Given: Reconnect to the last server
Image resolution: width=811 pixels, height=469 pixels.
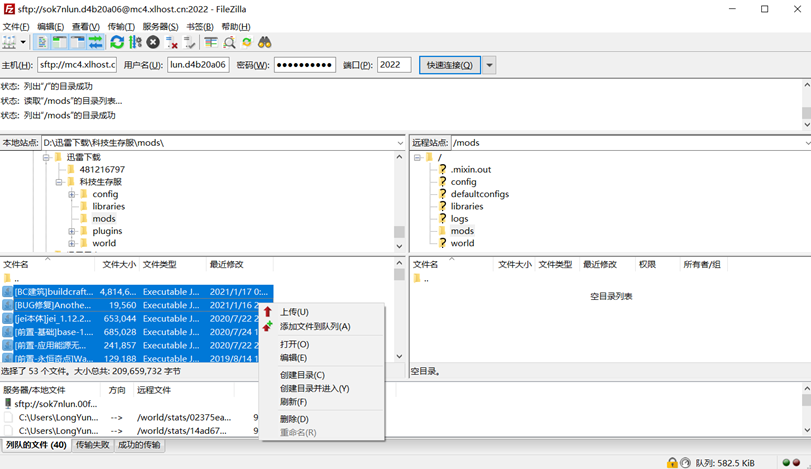Looking at the screenshot, I should (189, 42).
